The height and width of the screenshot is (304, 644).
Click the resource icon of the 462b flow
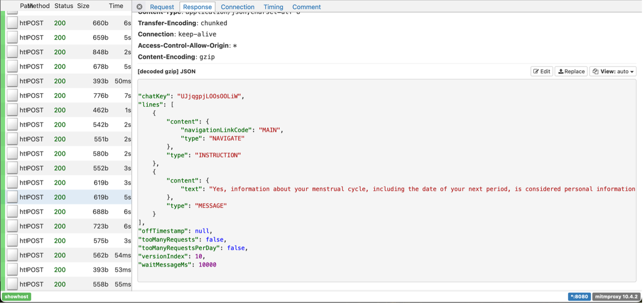tap(12, 110)
